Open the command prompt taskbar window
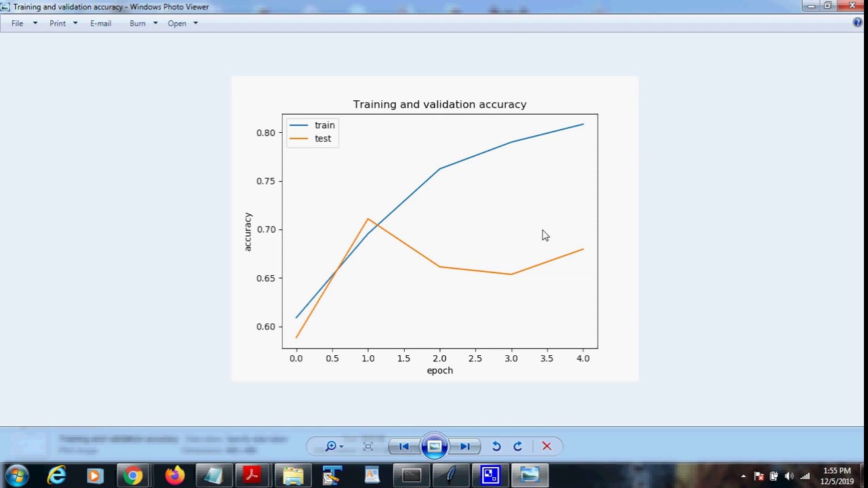This screenshot has height=488, width=868. tap(412, 475)
